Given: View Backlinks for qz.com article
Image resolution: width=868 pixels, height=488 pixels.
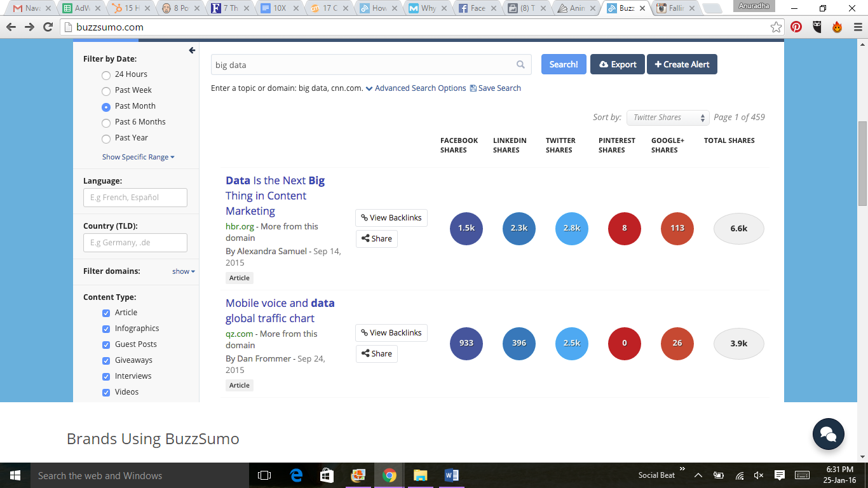Looking at the screenshot, I should click(x=391, y=332).
